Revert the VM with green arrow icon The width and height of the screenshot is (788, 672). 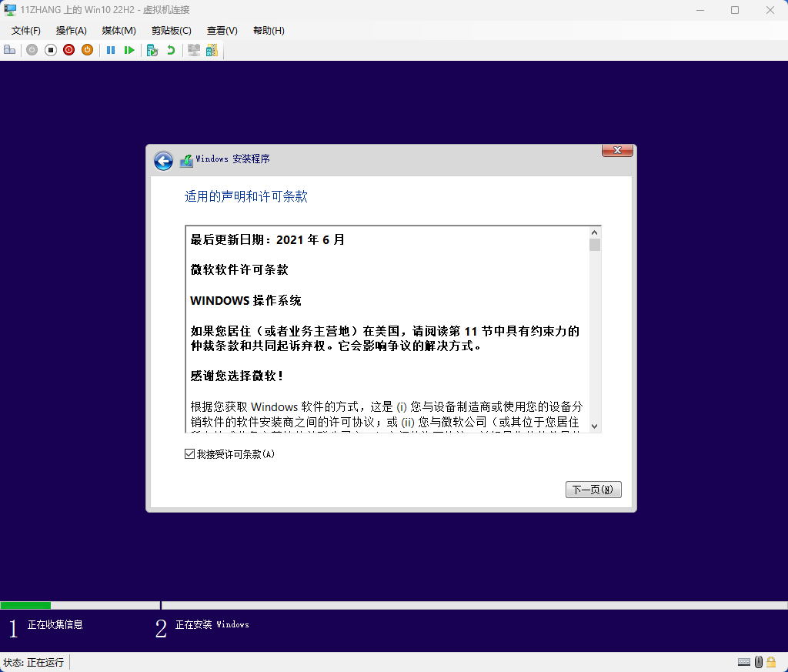171,50
